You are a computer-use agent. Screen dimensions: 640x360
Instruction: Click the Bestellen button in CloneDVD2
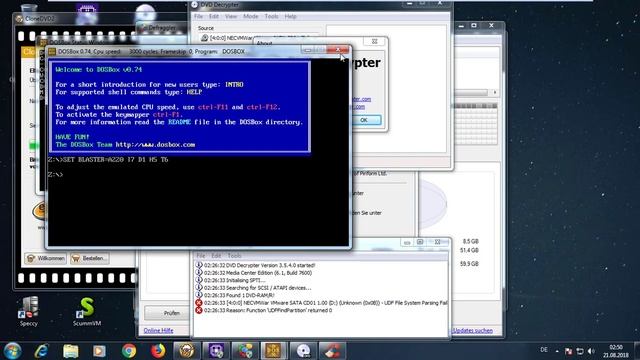point(90,258)
